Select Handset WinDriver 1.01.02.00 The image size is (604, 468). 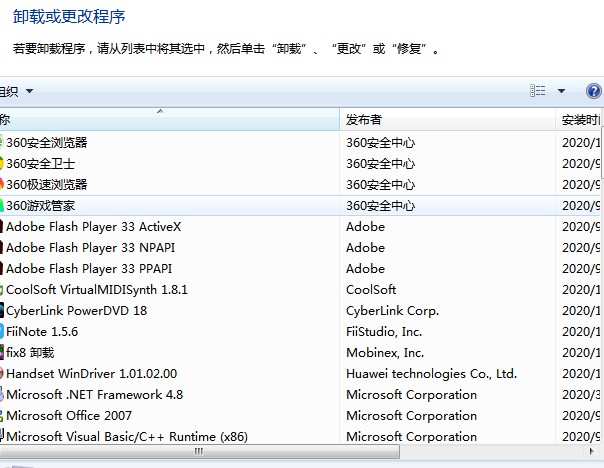[x=91, y=373]
